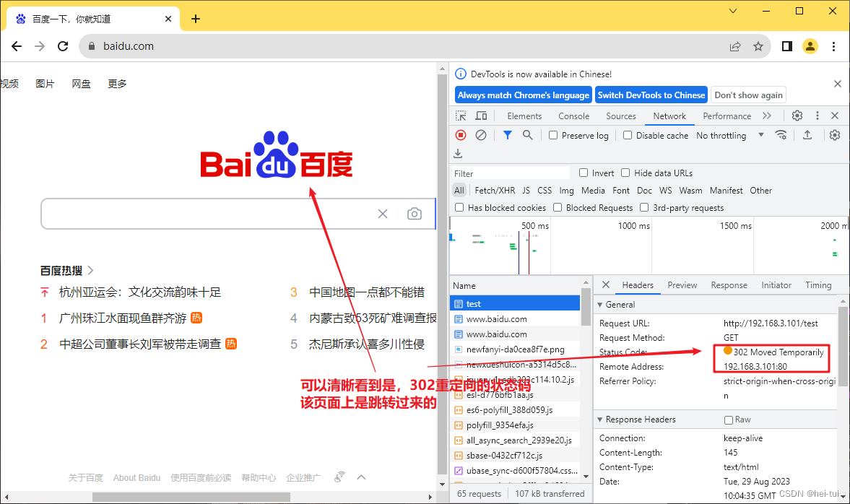This screenshot has width=850, height=504.
Task: Open Network panel settings gear
Action: 835,135
